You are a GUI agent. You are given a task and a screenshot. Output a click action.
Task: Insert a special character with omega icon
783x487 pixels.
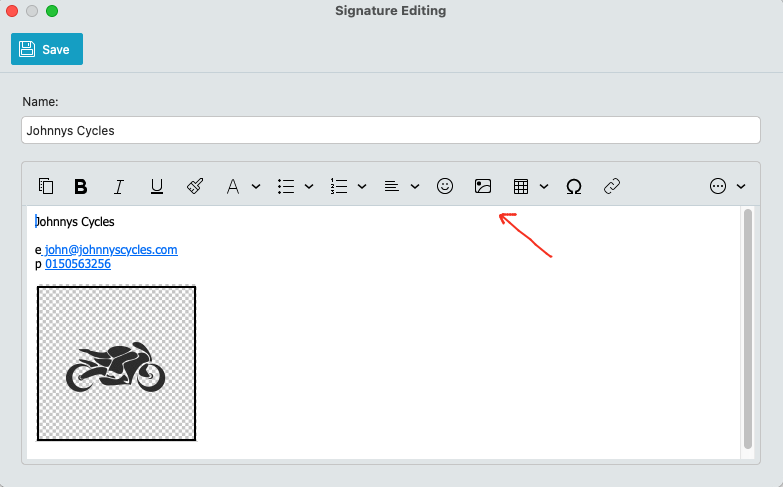tap(574, 186)
